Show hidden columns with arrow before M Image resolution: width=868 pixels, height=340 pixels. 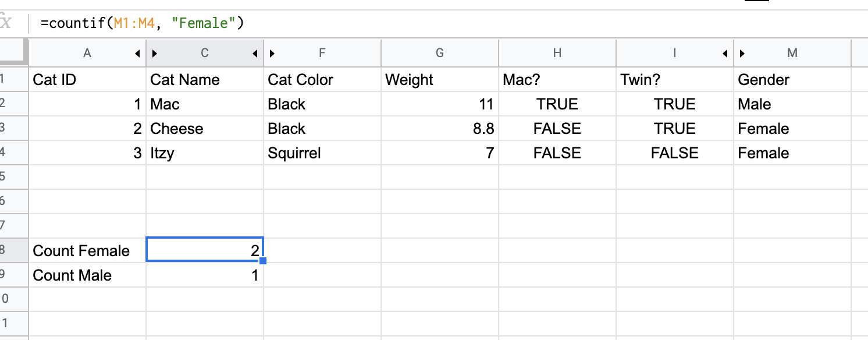tap(742, 54)
